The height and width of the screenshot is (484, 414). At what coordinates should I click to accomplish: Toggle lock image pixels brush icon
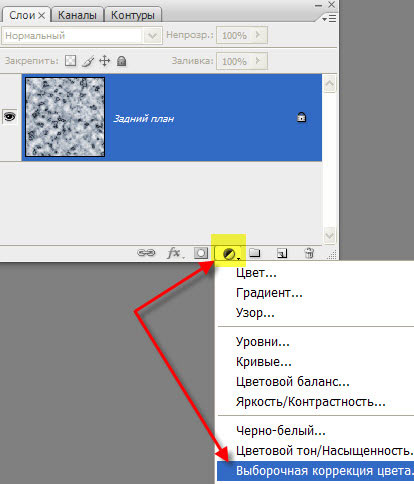(x=88, y=61)
